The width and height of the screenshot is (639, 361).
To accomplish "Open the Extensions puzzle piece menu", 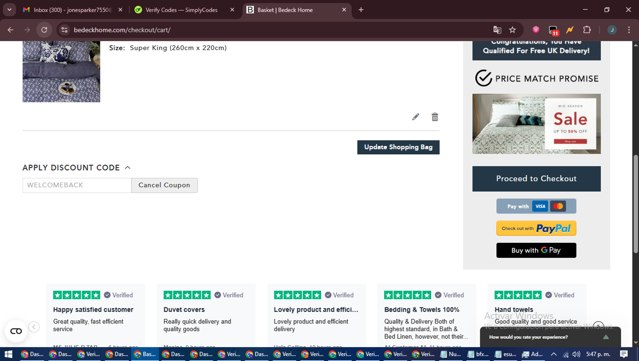I will click(x=587, y=29).
